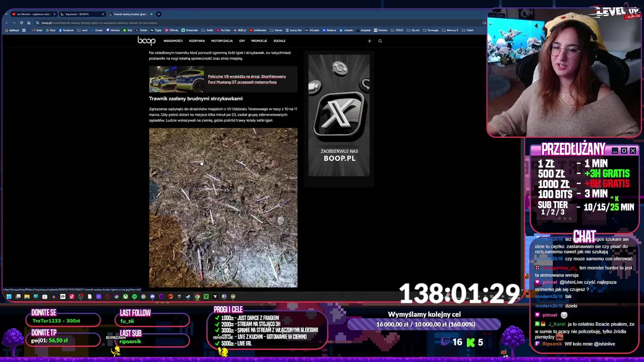Open the Norwegia bookmarks folder
Viewport: 644px width, 362px height.
[x=430, y=30]
